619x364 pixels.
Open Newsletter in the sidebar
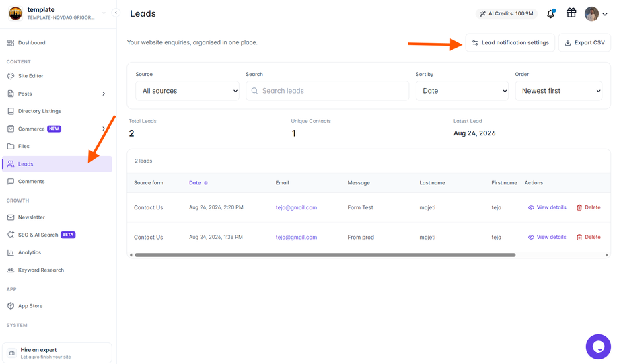[x=57, y=217]
